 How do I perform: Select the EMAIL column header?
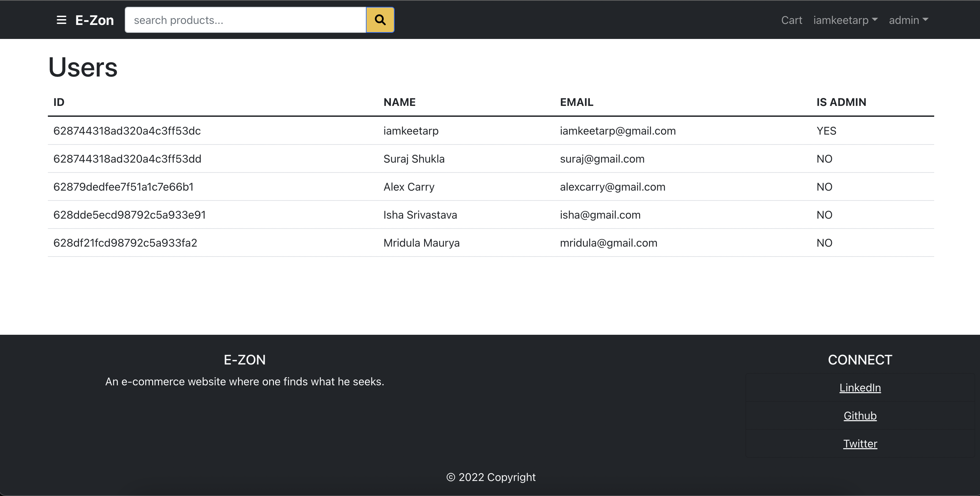tap(577, 102)
